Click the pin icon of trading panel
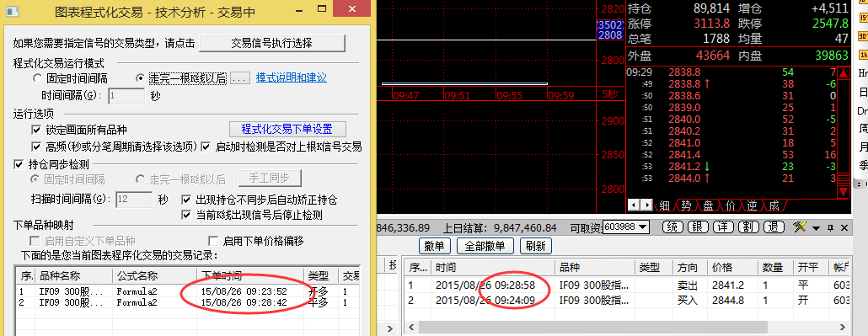 pyautogui.click(x=830, y=228)
